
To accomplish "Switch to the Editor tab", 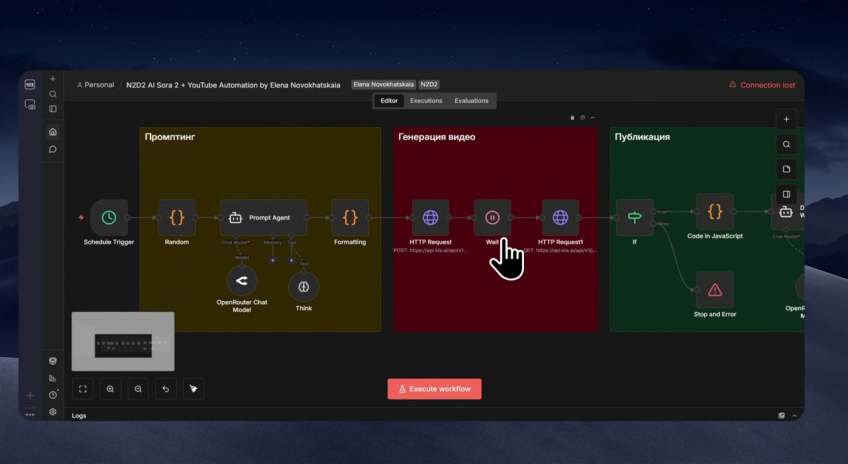I will (389, 101).
